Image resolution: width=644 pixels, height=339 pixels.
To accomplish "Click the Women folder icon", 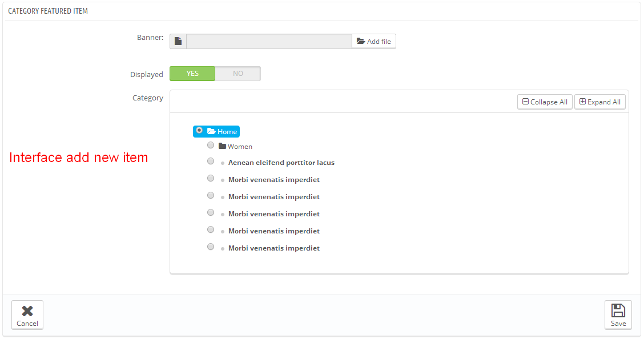I will click(x=222, y=146).
